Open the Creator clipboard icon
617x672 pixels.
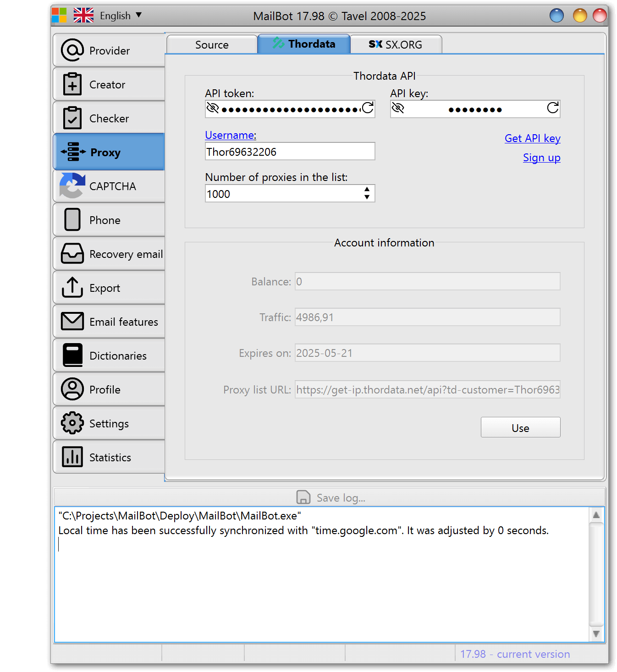point(72,84)
